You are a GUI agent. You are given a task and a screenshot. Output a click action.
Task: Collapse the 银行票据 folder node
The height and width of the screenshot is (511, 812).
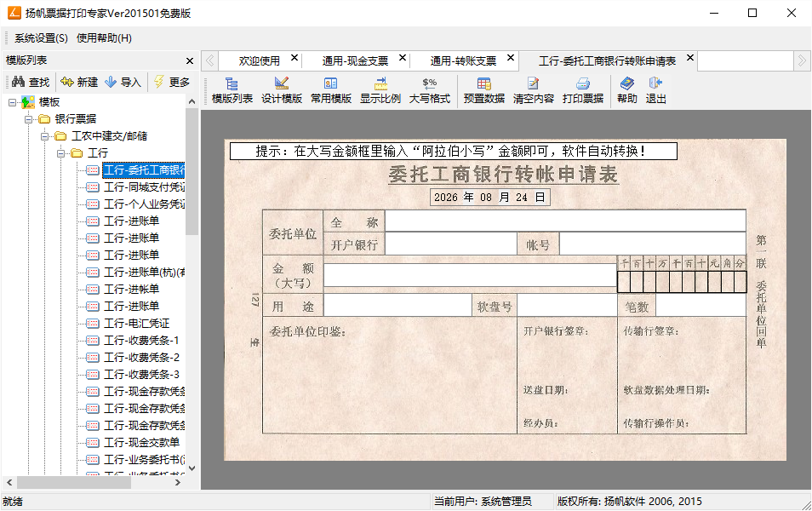(x=28, y=119)
